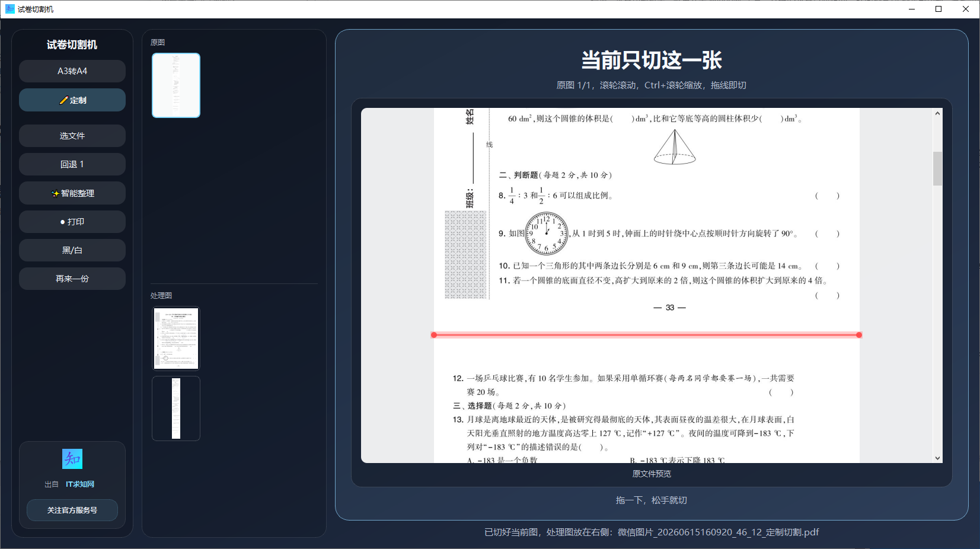Click the preview vertical scrollbar thumb

tap(937, 168)
